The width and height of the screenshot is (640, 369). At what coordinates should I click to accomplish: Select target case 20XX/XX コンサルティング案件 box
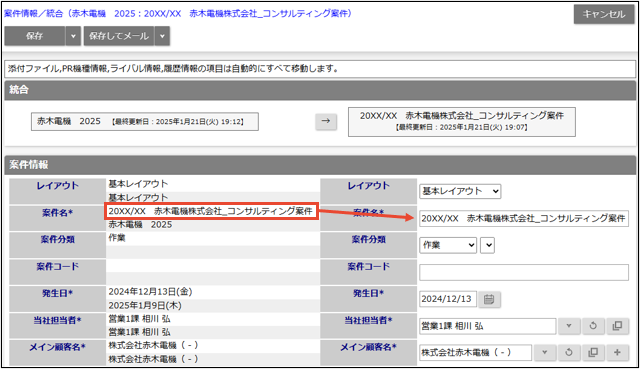coord(462,122)
